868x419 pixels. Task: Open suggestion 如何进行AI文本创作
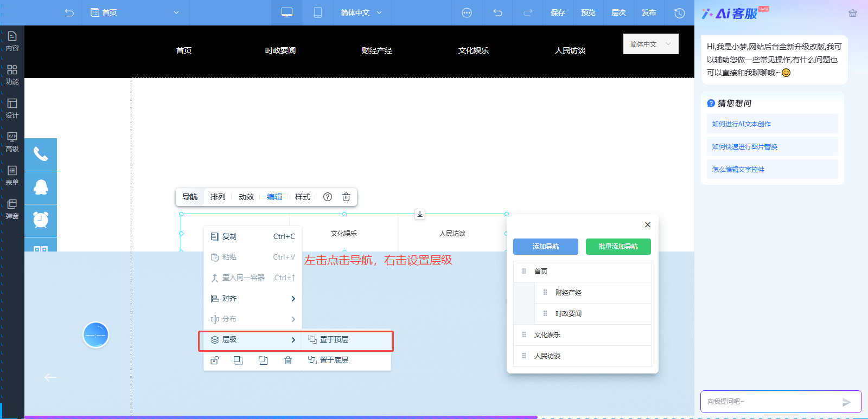[773, 124]
